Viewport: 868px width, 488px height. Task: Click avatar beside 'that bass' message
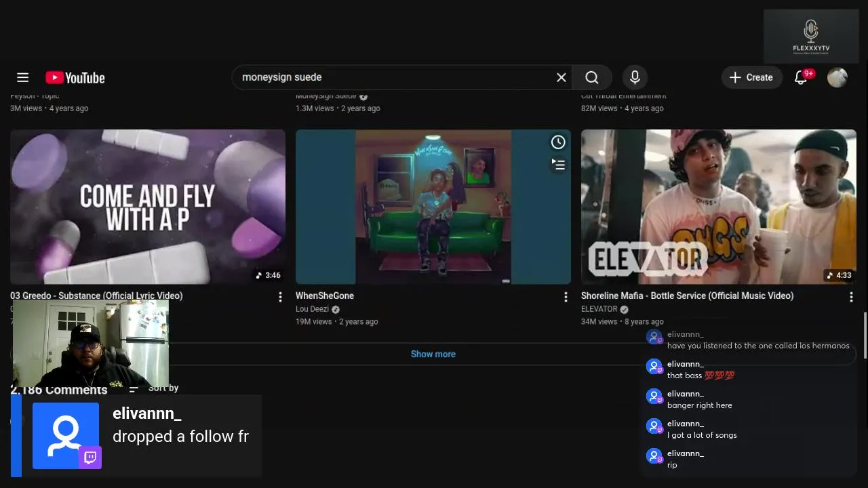[x=654, y=367]
